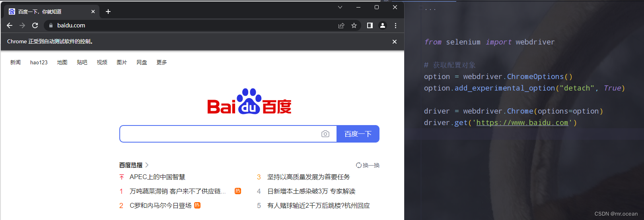Open hot search APEC上的中国智慧
This screenshot has width=644, height=220.
tap(158, 177)
